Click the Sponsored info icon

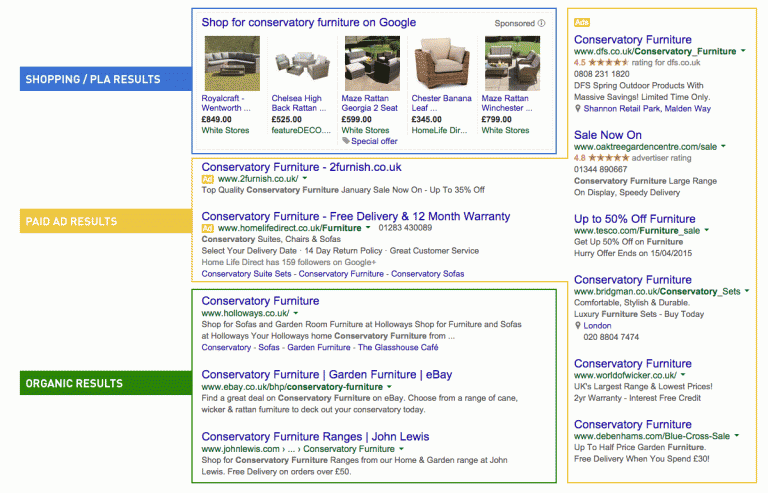[x=541, y=23]
